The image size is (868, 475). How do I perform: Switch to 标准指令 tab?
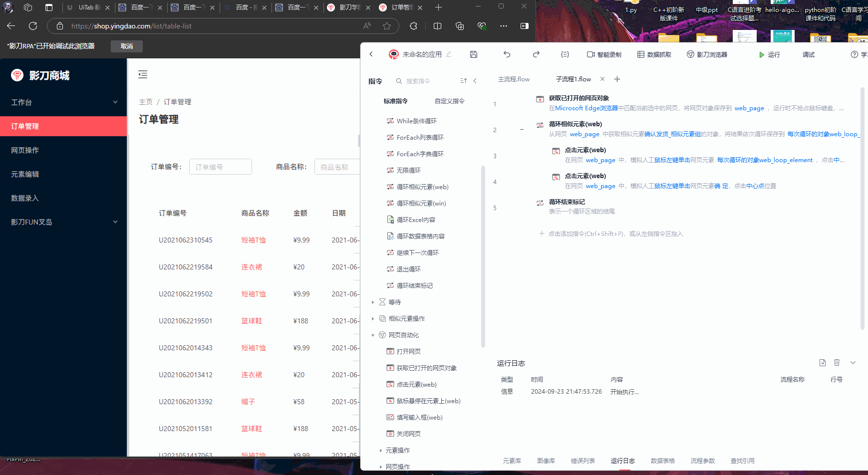click(x=396, y=101)
